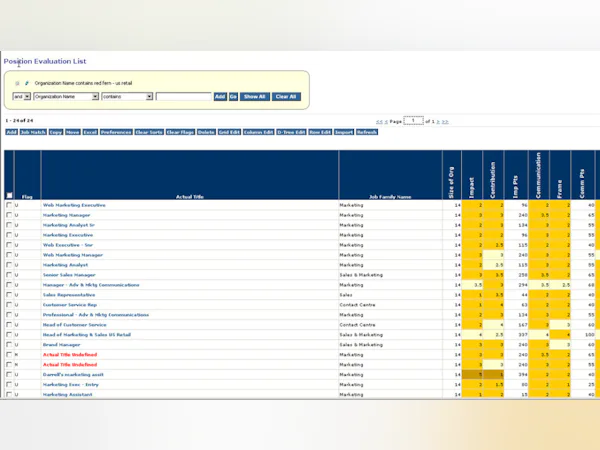600x450 pixels.
Task: Select the Customer Service Rep checkbox
Action: (9, 305)
